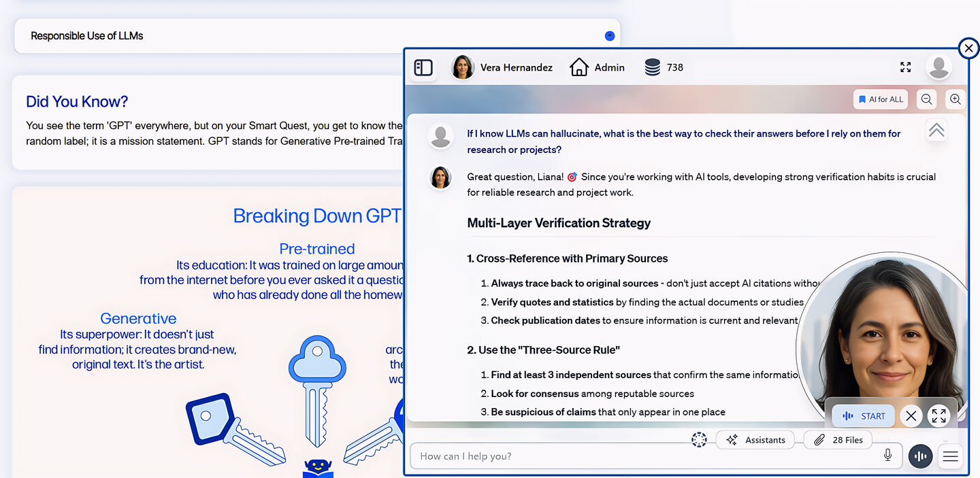Expand the avatar video to full size

(x=938, y=416)
